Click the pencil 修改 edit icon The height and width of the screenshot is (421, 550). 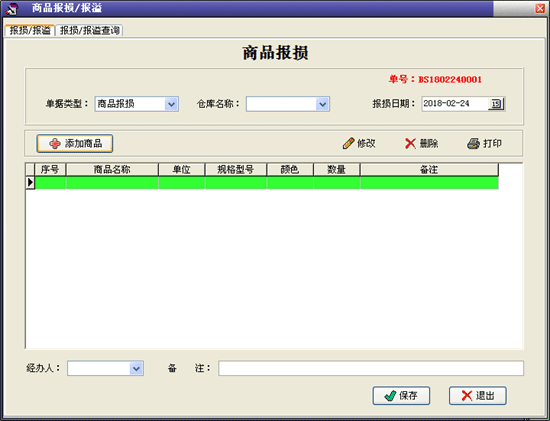348,143
